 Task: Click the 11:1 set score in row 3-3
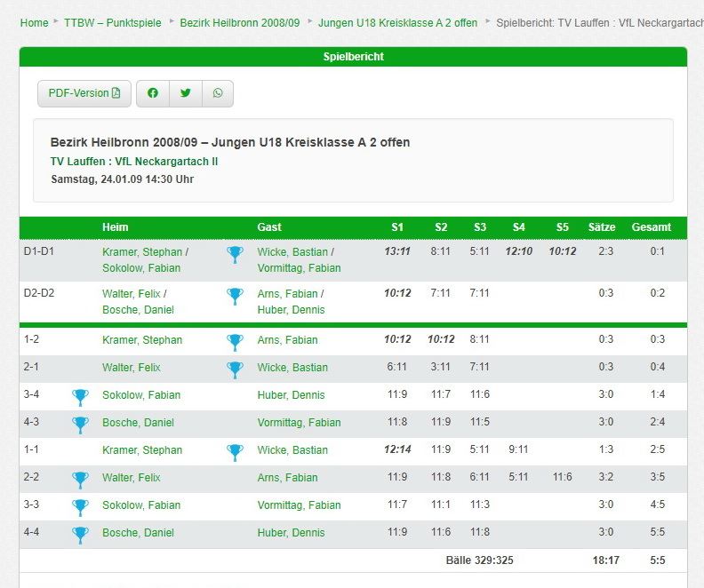pyautogui.click(x=441, y=505)
